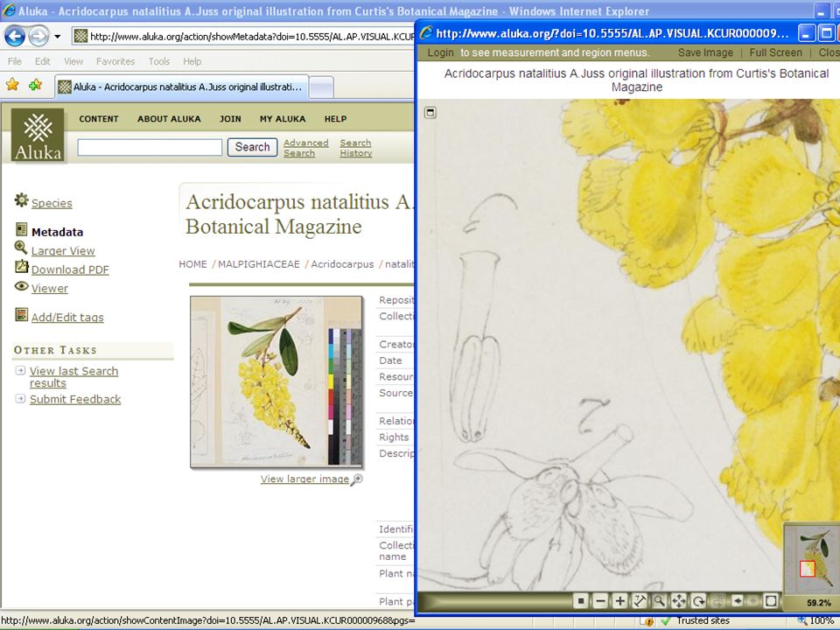The height and width of the screenshot is (630, 840).
Task: Open the Tools menu
Action: (159, 61)
